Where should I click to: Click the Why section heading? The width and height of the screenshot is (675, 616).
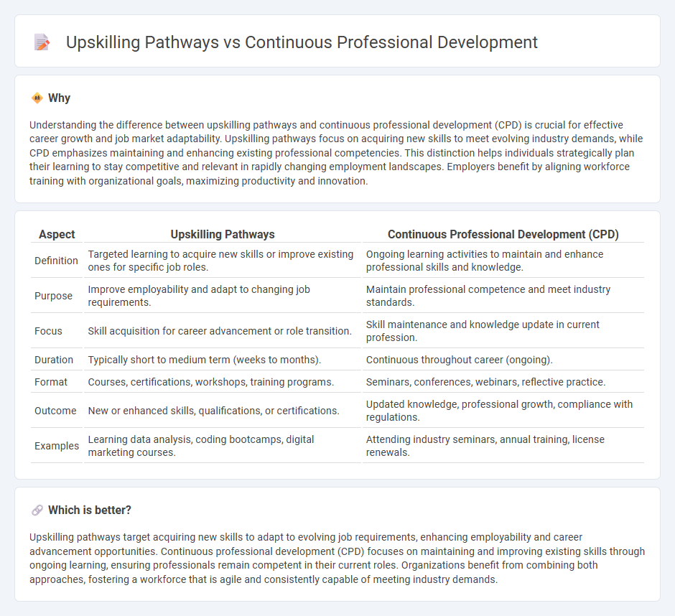(59, 98)
